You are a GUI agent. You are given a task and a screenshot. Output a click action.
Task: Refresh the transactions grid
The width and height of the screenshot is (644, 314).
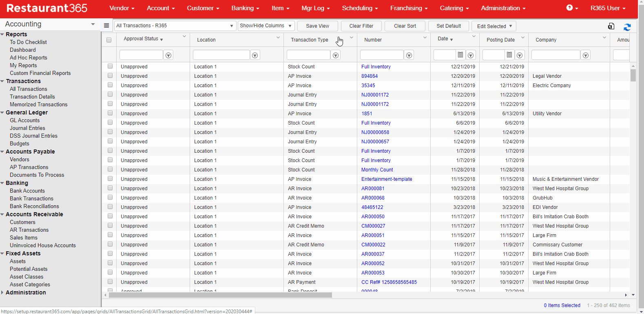(627, 27)
